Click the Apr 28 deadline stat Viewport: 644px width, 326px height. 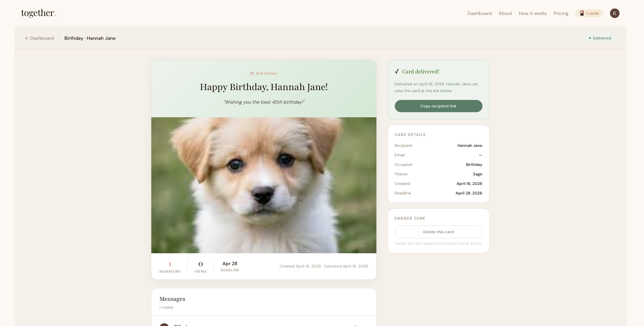click(230, 266)
